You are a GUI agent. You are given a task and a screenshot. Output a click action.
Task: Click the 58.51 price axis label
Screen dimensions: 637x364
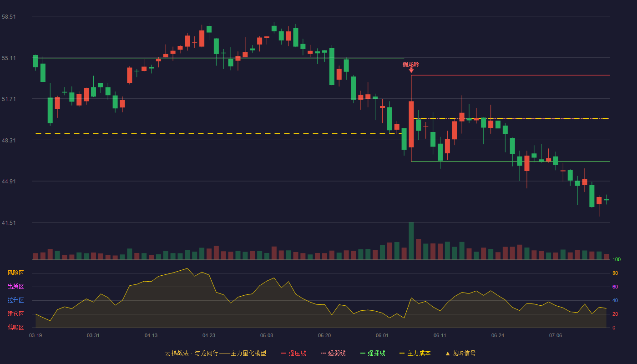click(9, 16)
